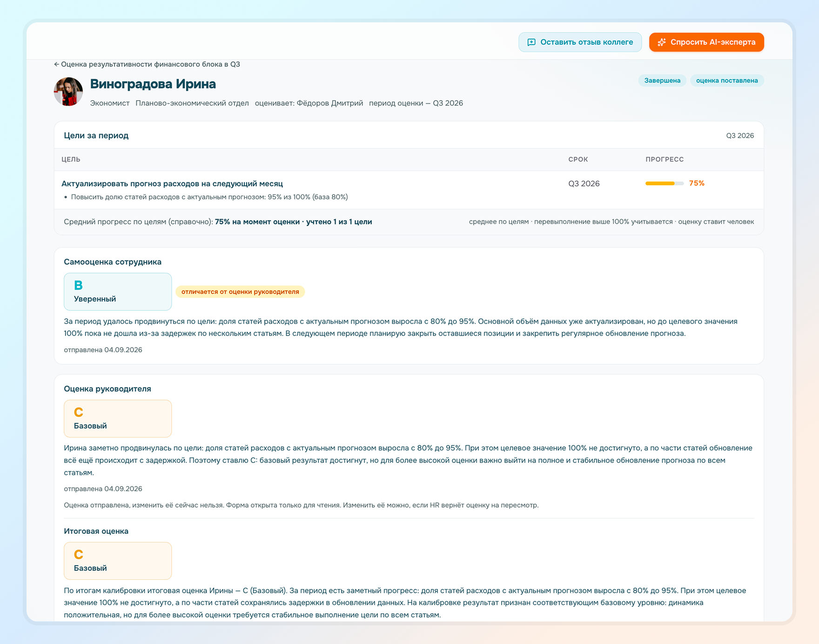
Task: Click the 'Оценка руководителя' section heading
Action: point(107,389)
